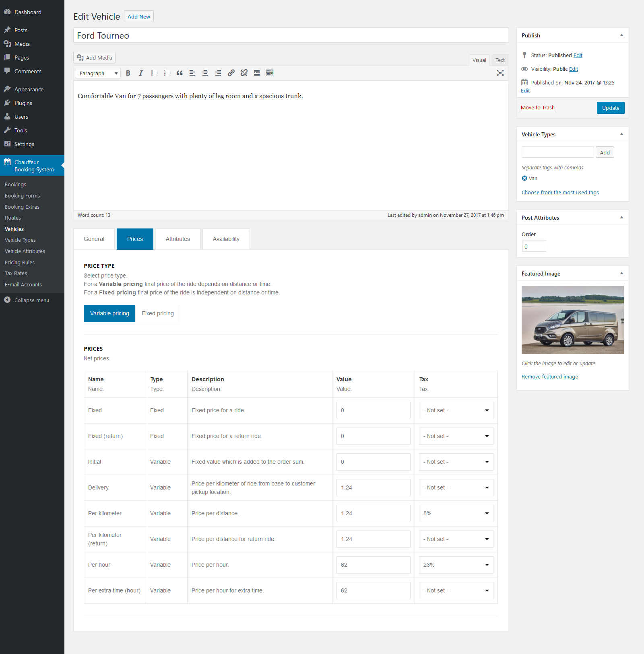
Task: Insert a blockquote
Action: (180, 73)
